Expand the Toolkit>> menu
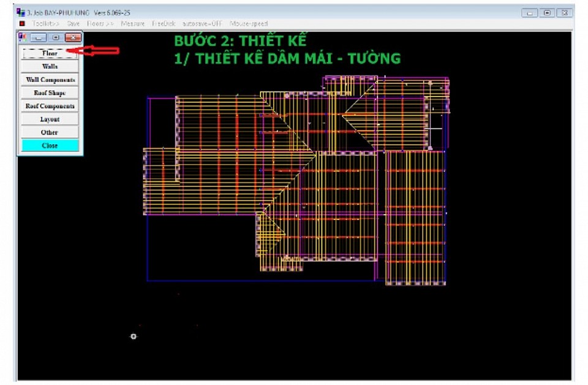 46,24
